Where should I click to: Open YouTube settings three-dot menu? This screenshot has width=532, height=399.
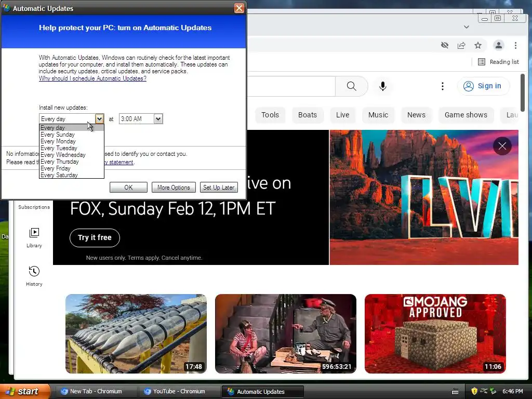443,86
